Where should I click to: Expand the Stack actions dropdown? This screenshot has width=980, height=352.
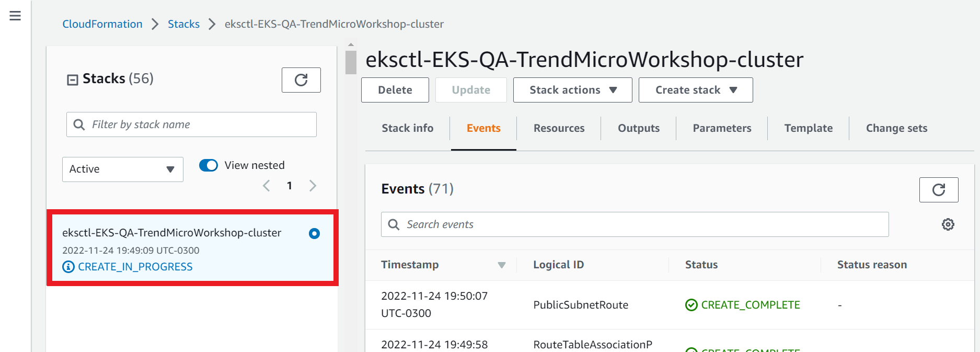pos(573,90)
